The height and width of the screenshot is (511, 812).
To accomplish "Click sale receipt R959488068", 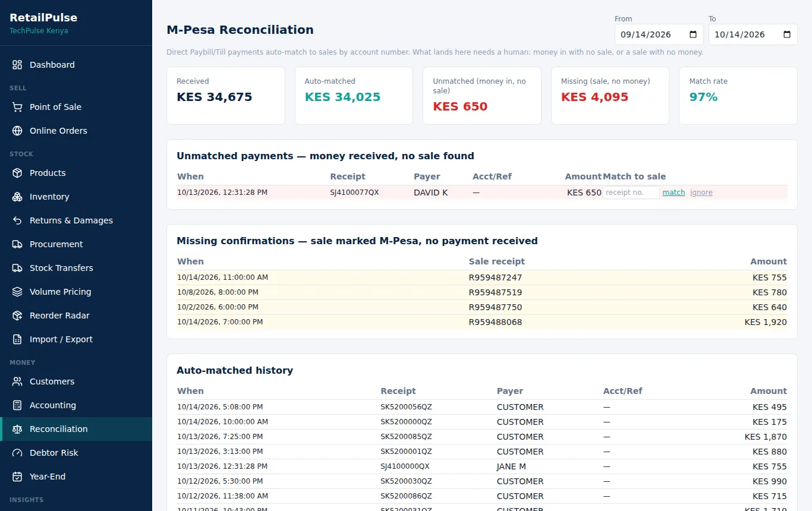I will (x=495, y=322).
